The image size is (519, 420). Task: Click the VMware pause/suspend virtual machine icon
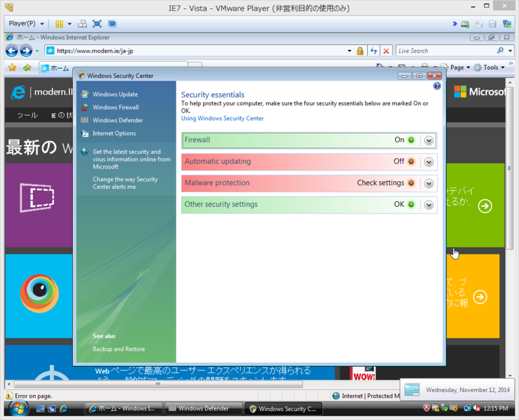pyautogui.click(x=59, y=24)
